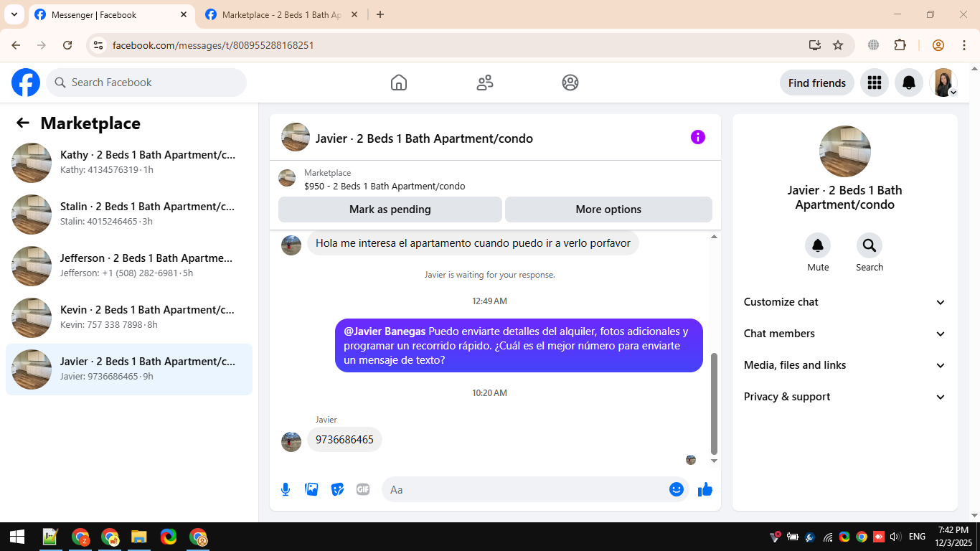Send a thumbs-up like
Image resolution: width=980 pixels, height=551 pixels.
(x=705, y=489)
